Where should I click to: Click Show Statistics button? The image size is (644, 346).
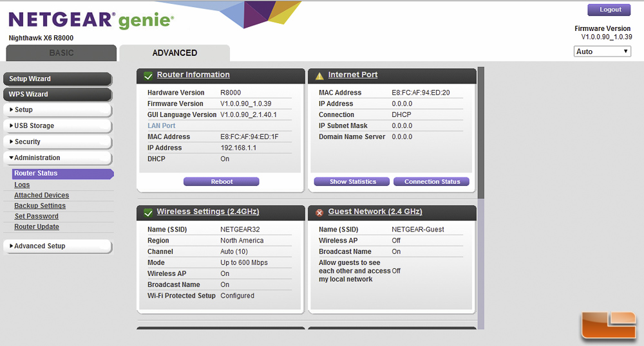[x=352, y=181]
